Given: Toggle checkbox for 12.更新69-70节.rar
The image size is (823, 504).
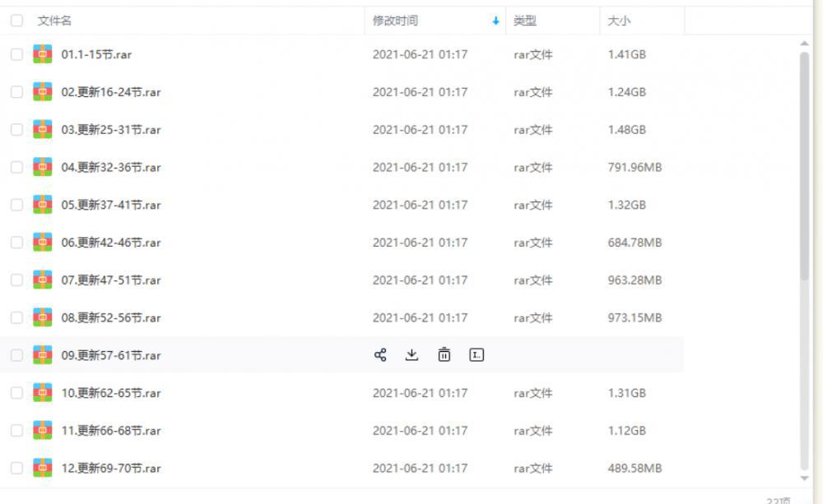Looking at the screenshot, I should coord(16,468).
